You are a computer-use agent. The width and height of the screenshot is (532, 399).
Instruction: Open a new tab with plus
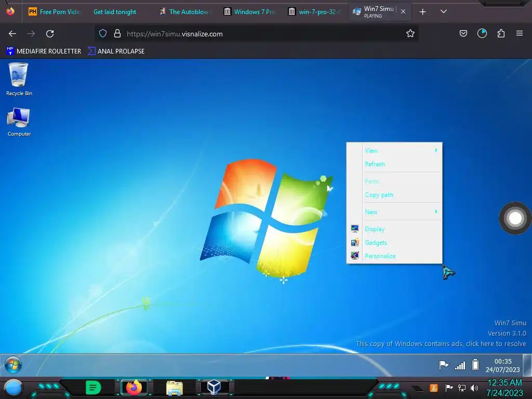(x=422, y=12)
